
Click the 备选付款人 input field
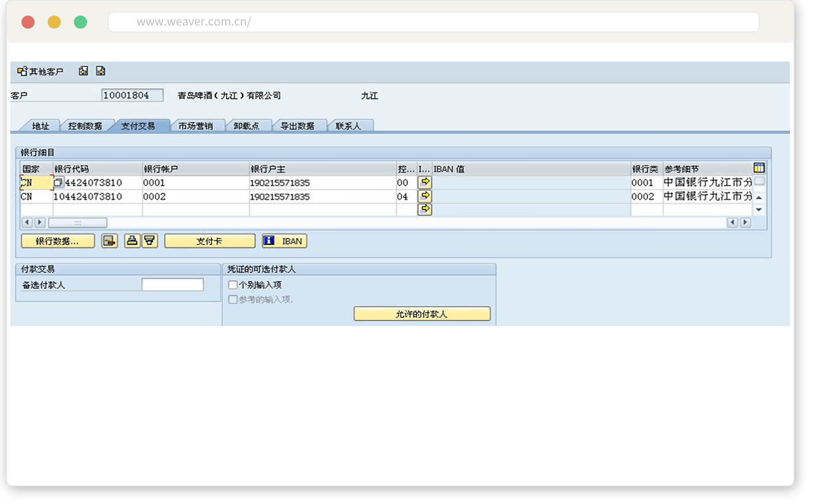[172, 285]
